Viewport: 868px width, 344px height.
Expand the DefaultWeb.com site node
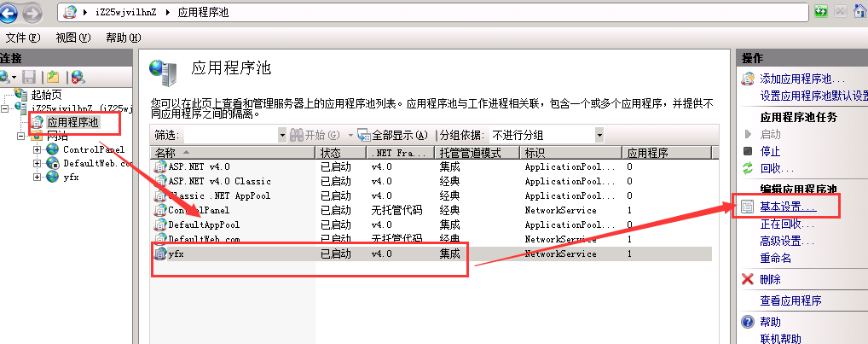point(38,163)
